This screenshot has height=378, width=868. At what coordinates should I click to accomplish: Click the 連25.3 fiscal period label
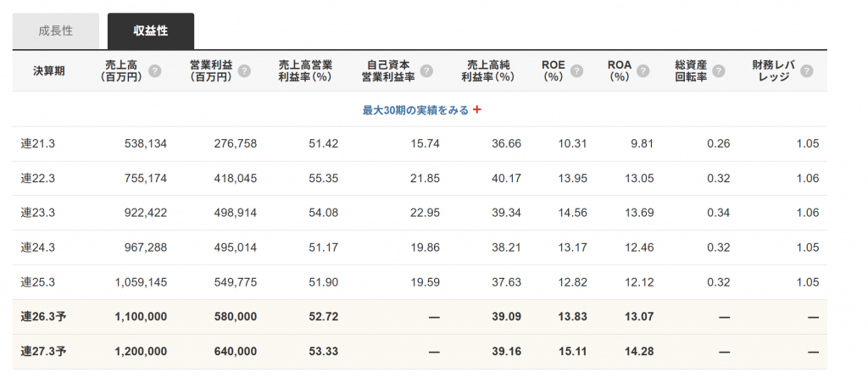(38, 282)
